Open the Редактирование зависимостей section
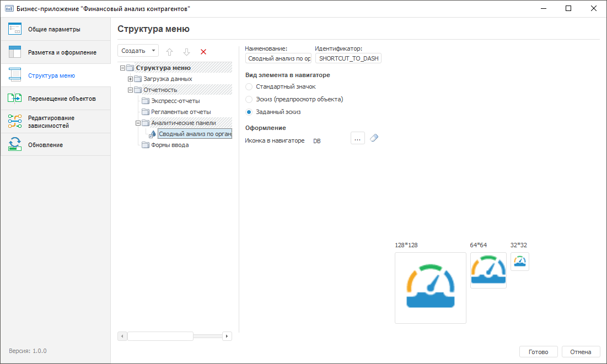 tap(55, 122)
